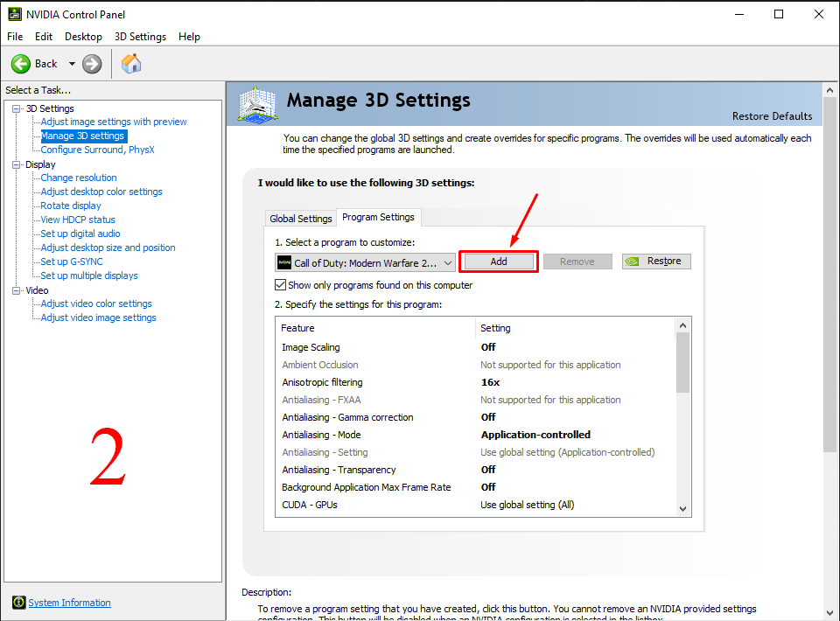Screen dimensions: 840x621
Task: Select the Image Scaling feature row
Action: 476,347
